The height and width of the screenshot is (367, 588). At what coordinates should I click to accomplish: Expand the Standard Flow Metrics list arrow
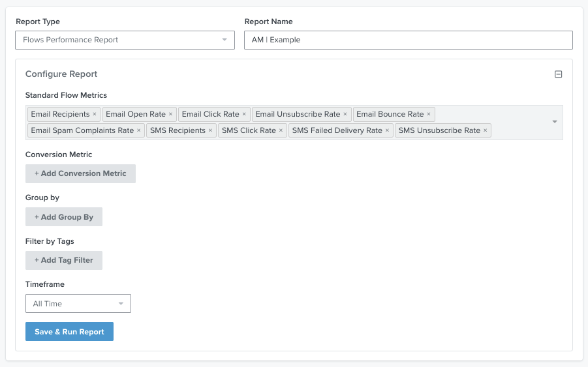click(x=554, y=122)
